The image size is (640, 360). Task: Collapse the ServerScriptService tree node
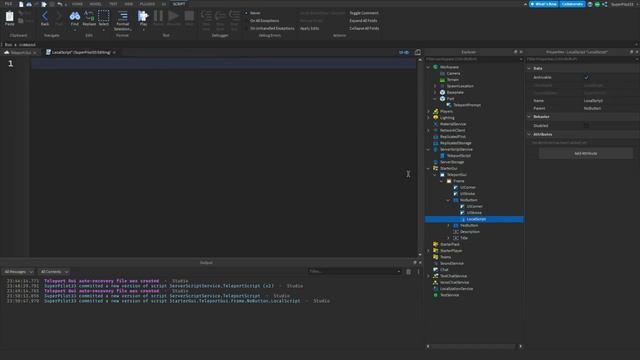click(x=428, y=149)
